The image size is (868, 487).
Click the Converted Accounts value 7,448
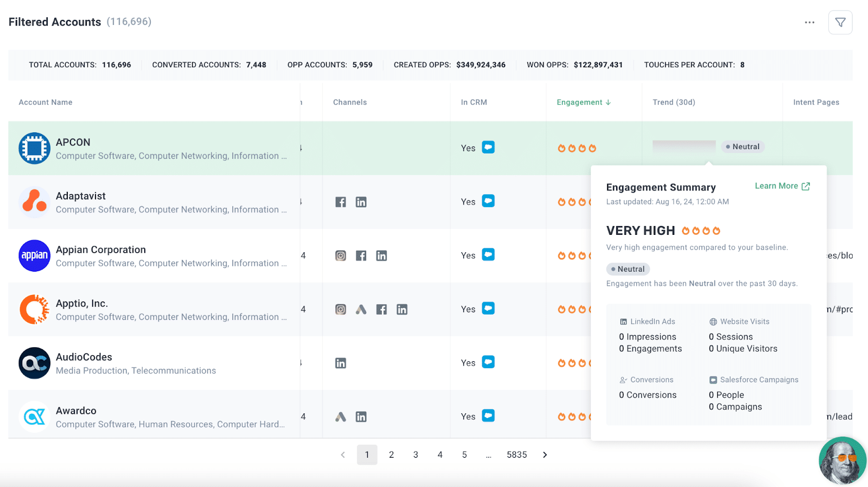tap(256, 65)
